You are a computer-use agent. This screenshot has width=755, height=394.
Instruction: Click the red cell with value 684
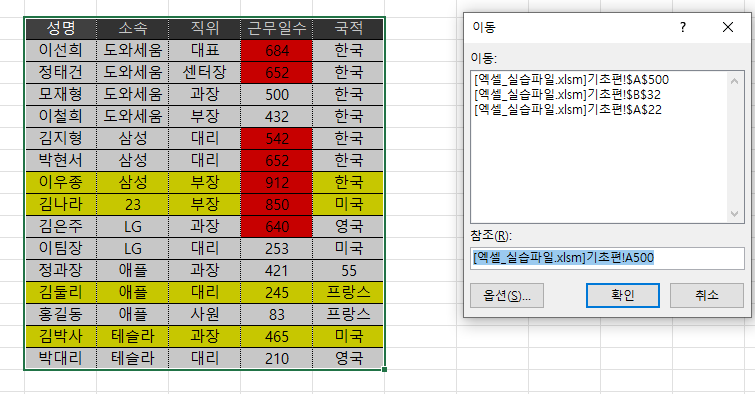tap(277, 51)
